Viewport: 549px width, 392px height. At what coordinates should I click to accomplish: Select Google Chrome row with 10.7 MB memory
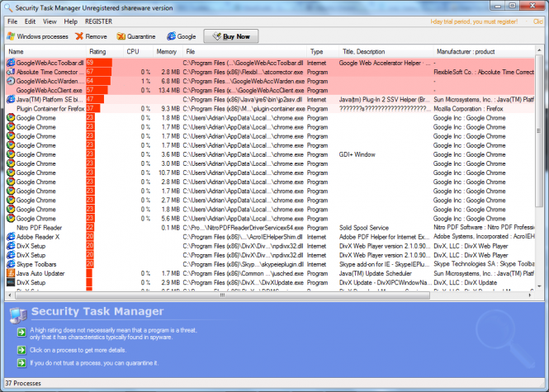[270, 172]
